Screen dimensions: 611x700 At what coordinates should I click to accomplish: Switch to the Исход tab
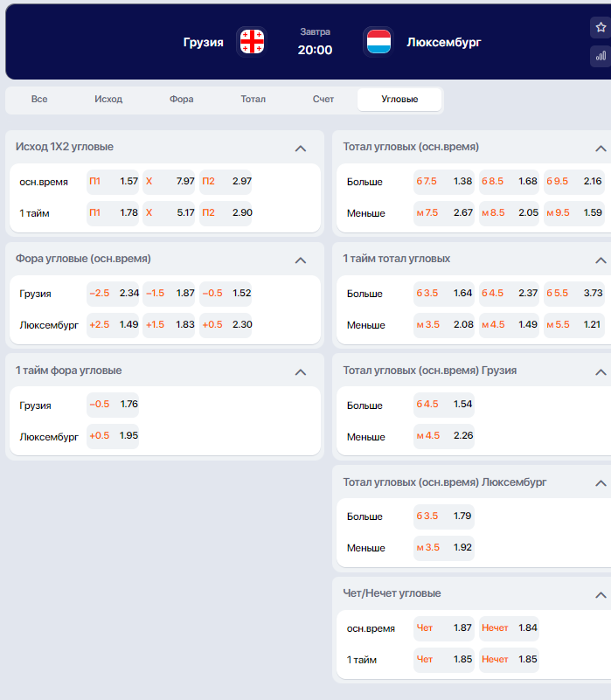coord(108,99)
